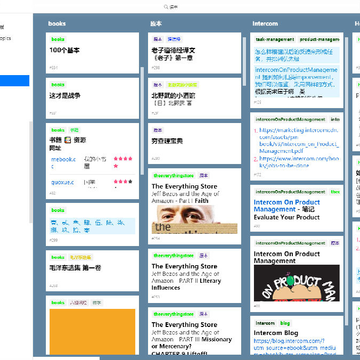This screenshot has width=360, height=360.
Task: Click the books column scrollbar
Action: 143,120
